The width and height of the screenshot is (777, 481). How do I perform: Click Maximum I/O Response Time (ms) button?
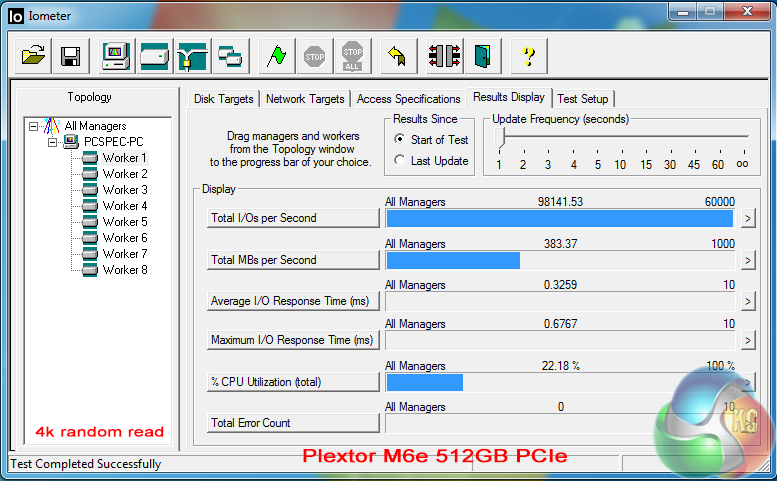[293, 340]
